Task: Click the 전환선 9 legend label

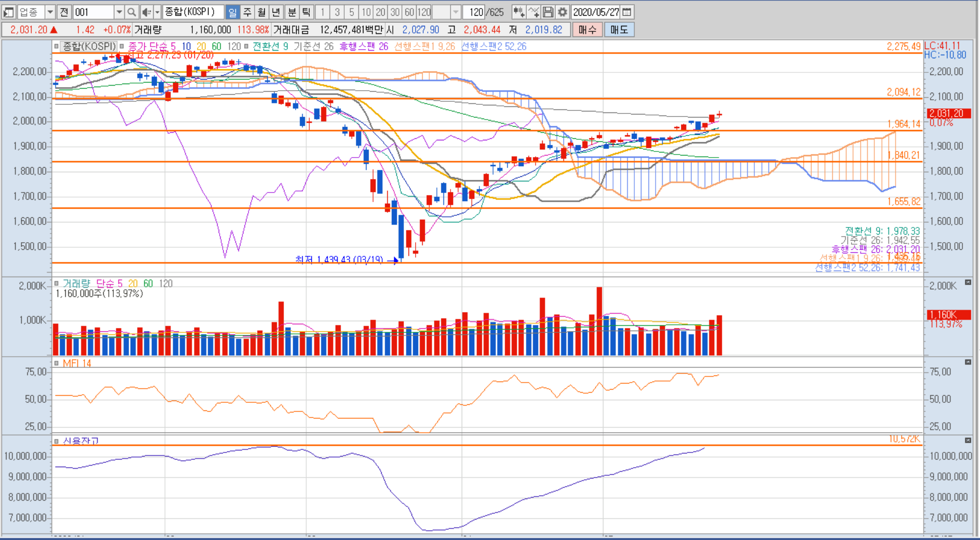Action: 270,47
